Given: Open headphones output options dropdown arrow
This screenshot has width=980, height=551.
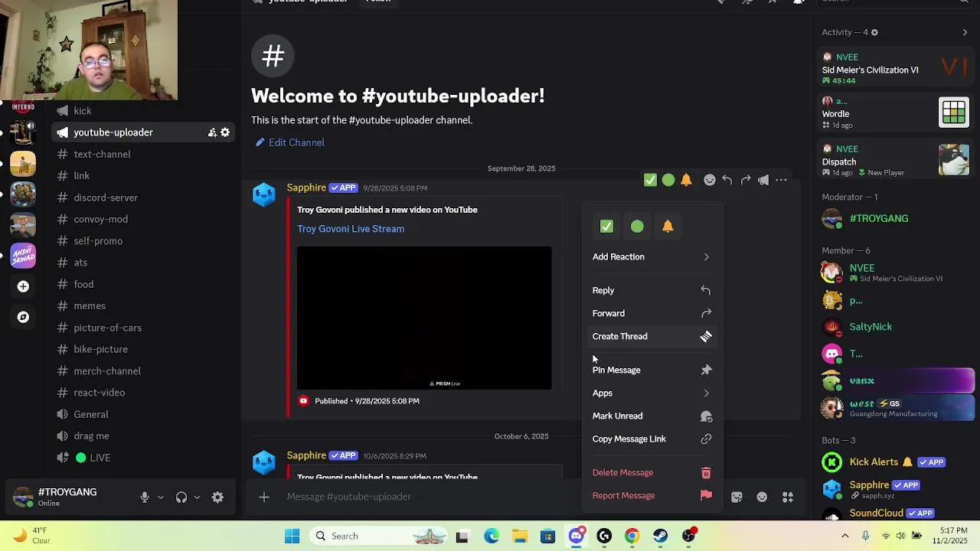Looking at the screenshot, I should [197, 497].
